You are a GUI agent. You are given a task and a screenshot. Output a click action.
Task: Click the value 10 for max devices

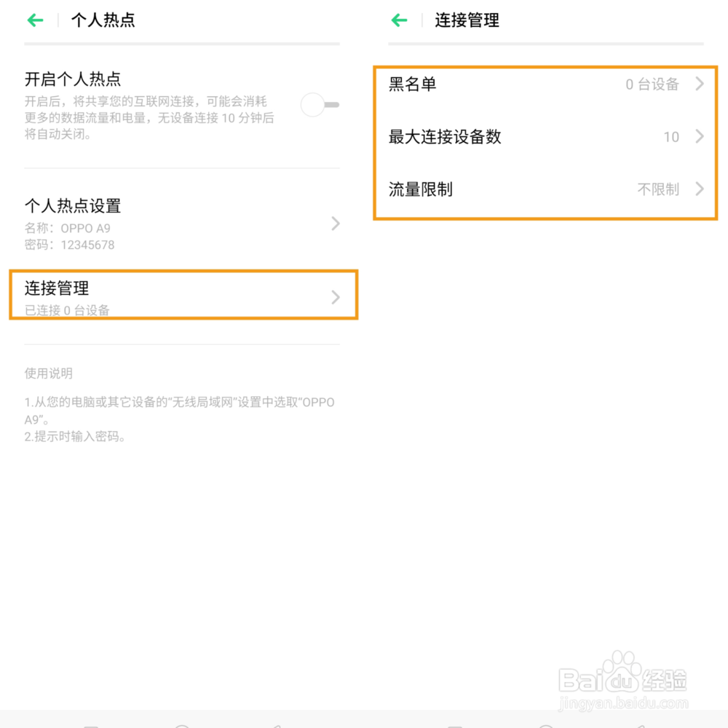671,137
